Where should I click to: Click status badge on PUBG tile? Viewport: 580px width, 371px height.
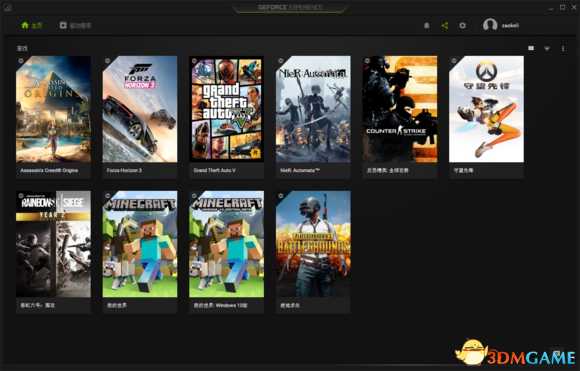281,195
